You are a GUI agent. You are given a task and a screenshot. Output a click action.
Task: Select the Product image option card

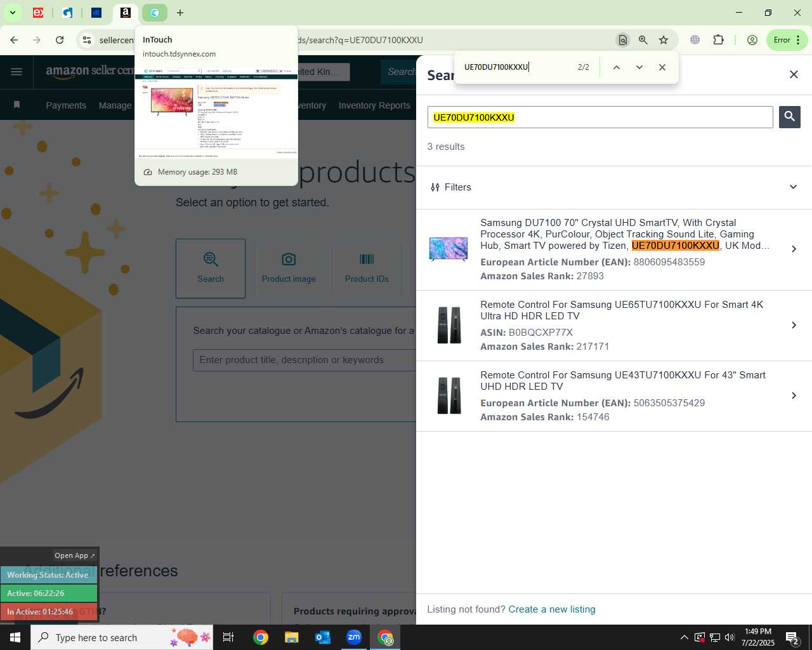[289, 269]
